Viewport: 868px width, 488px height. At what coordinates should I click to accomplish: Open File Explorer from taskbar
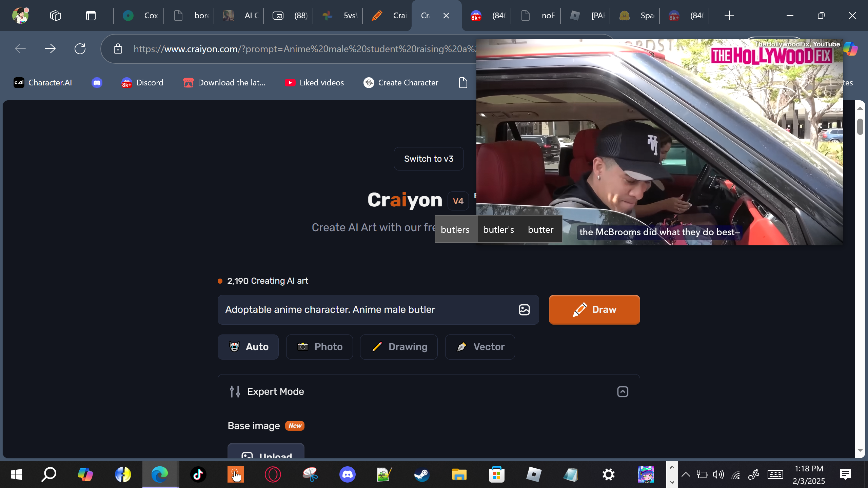click(x=459, y=474)
